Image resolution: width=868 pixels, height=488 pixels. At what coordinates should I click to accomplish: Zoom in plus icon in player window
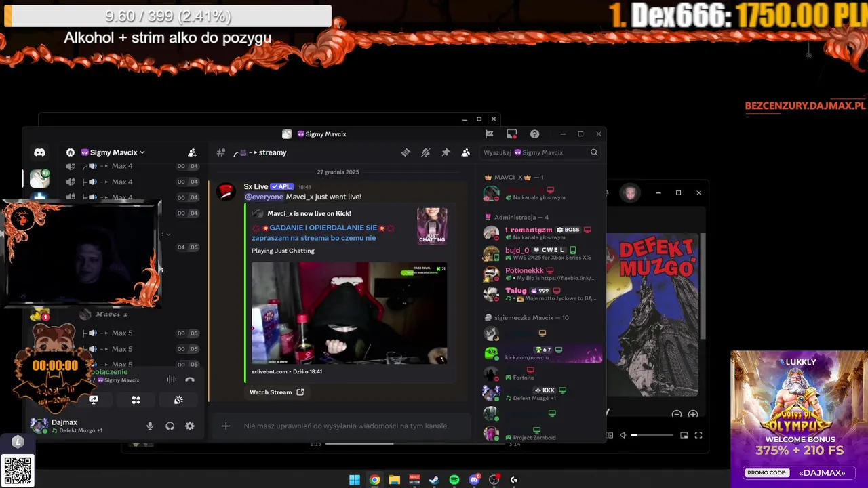(692, 414)
